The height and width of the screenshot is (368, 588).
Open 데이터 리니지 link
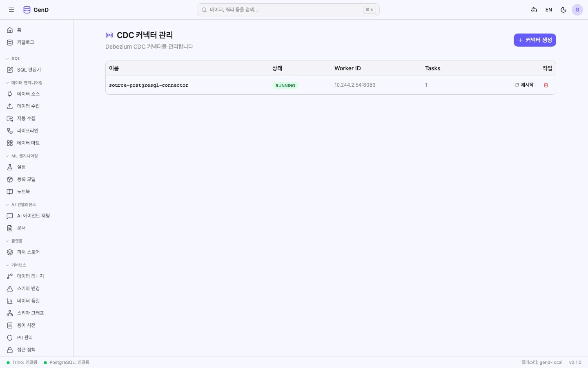pos(37,276)
